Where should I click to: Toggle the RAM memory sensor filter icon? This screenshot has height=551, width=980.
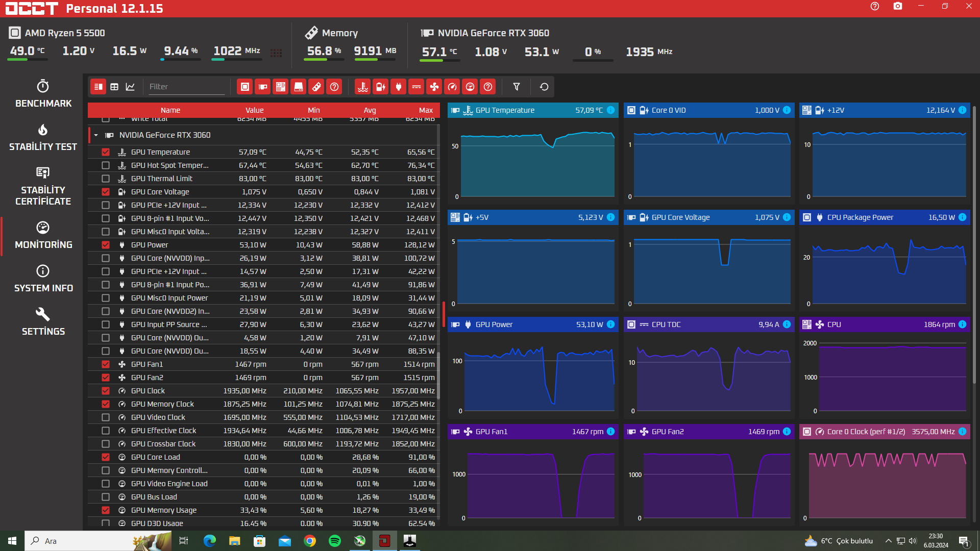point(316,87)
